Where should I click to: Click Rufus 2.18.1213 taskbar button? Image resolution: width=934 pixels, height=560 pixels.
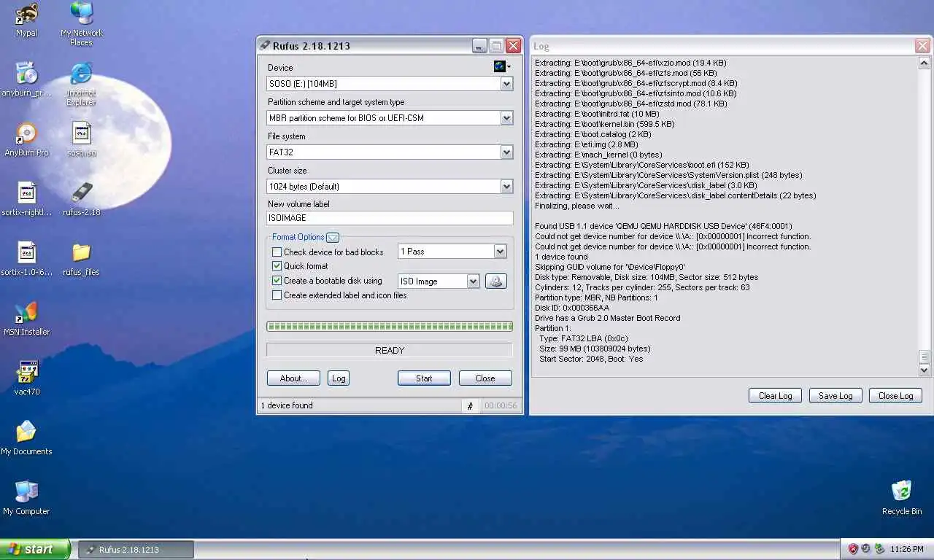coord(135,550)
